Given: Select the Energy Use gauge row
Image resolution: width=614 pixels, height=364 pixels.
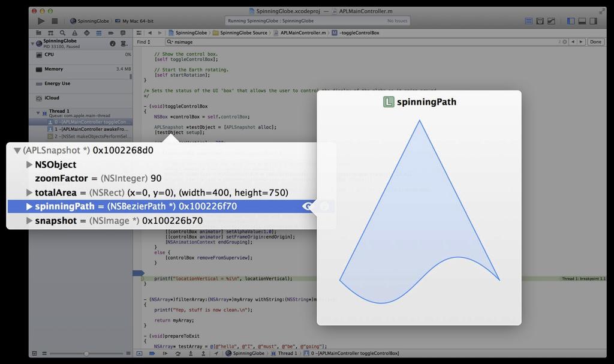Looking at the screenshot, I should pyautogui.click(x=81, y=84).
